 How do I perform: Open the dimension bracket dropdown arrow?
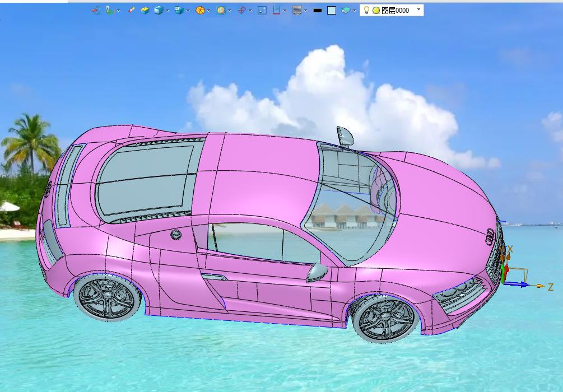tap(285, 11)
